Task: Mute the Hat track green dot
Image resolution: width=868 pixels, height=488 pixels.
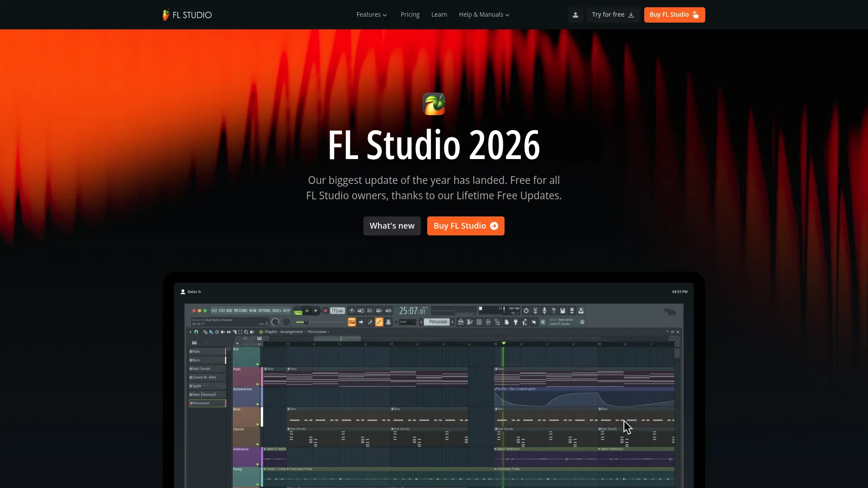Action: (258, 364)
